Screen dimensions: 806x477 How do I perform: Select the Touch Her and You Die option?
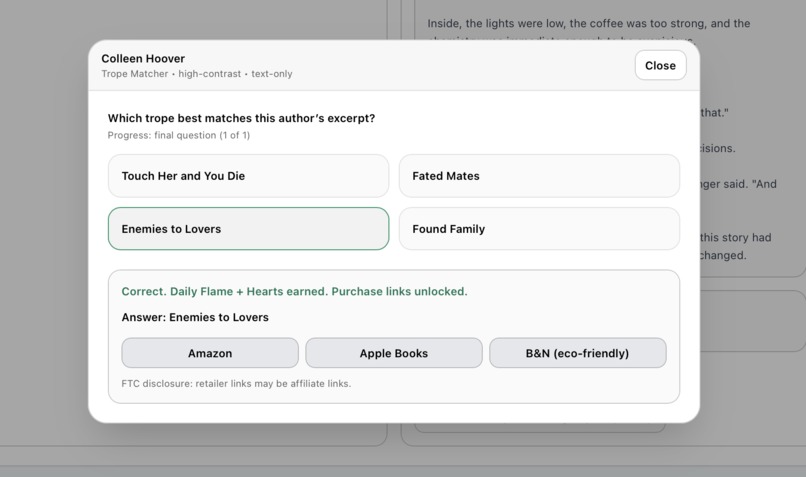pyautogui.click(x=248, y=176)
